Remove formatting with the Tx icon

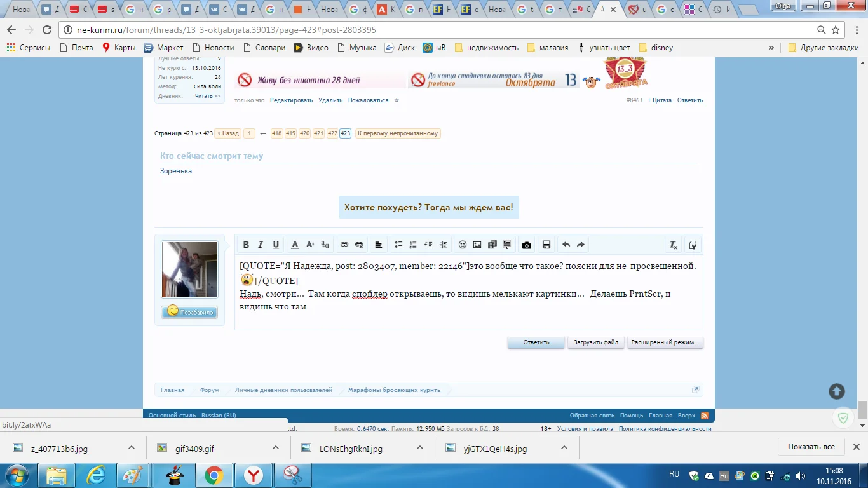673,245
